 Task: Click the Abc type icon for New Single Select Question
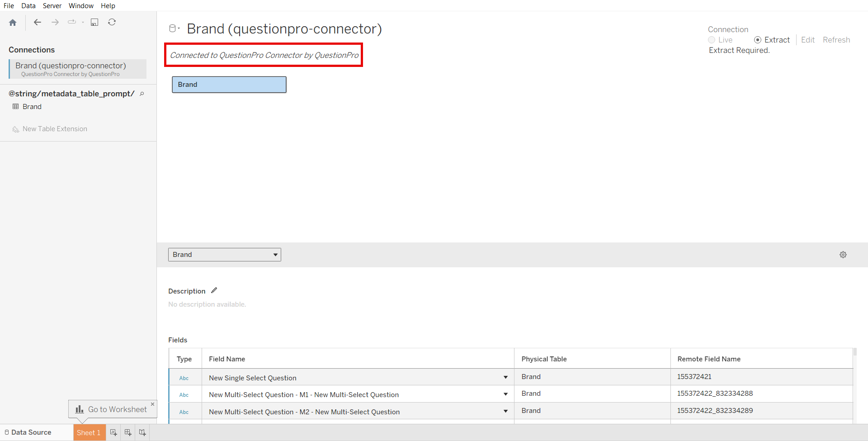coord(184,378)
